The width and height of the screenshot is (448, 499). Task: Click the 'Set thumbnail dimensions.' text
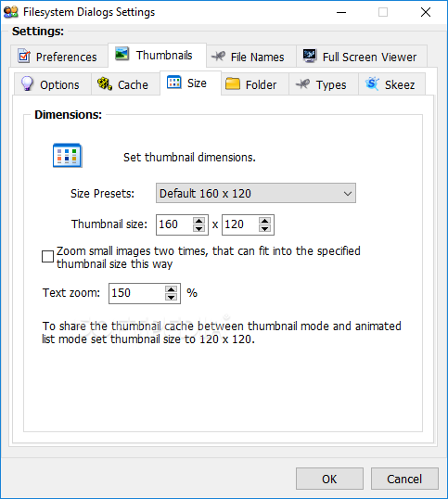tap(189, 157)
